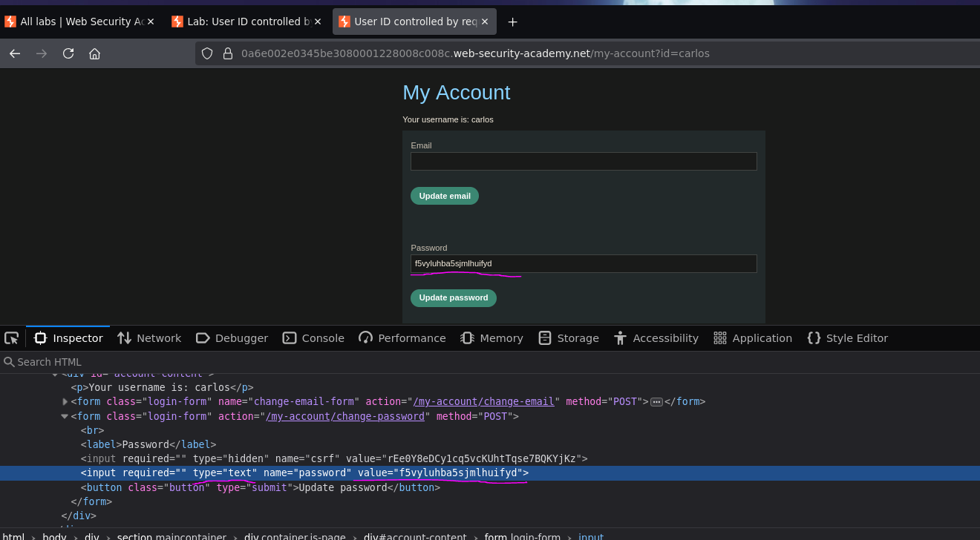The height and width of the screenshot is (540, 980).
Task: Select the label Password markup row
Action: (x=490, y=444)
